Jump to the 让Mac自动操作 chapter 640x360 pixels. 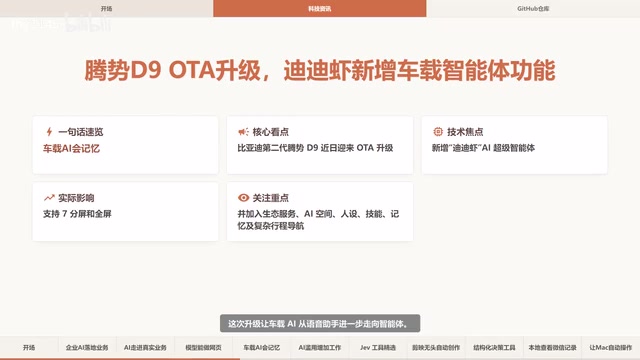click(611, 347)
